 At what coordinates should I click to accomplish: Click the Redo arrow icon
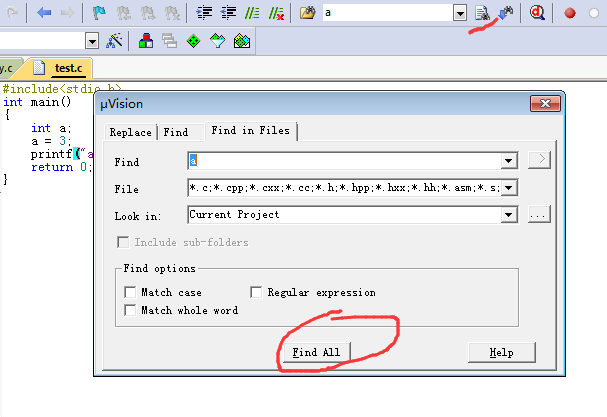pos(12,13)
